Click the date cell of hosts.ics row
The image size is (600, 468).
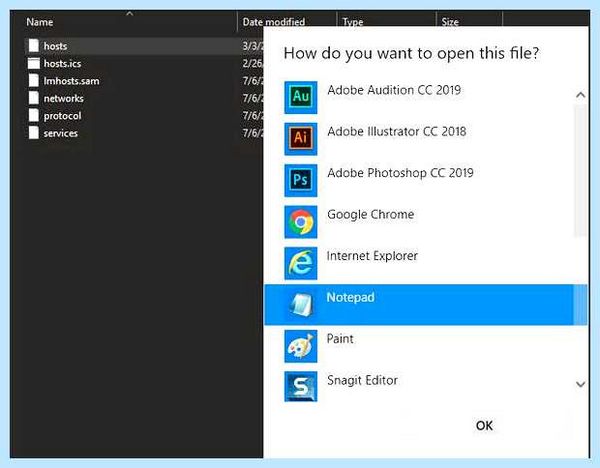[253, 64]
